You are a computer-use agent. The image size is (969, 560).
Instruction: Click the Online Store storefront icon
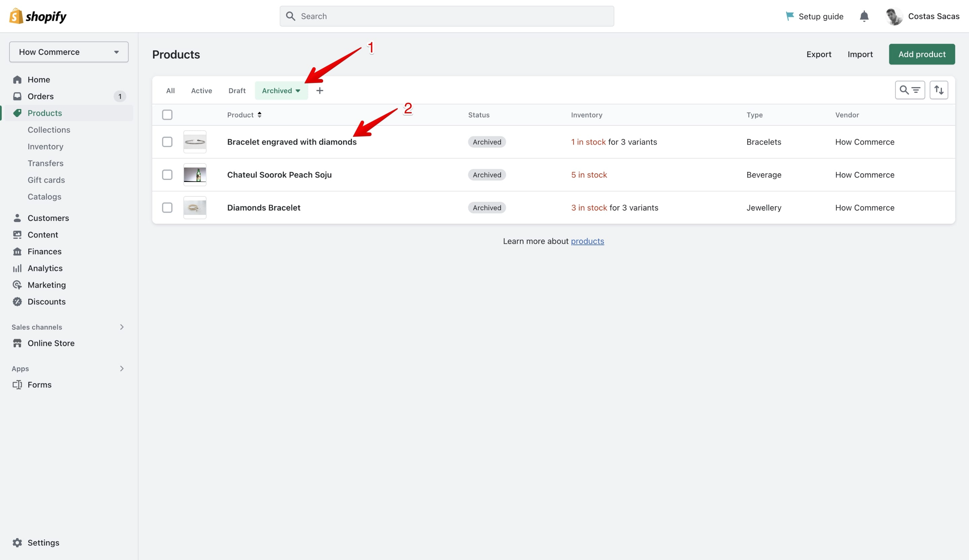pos(17,343)
